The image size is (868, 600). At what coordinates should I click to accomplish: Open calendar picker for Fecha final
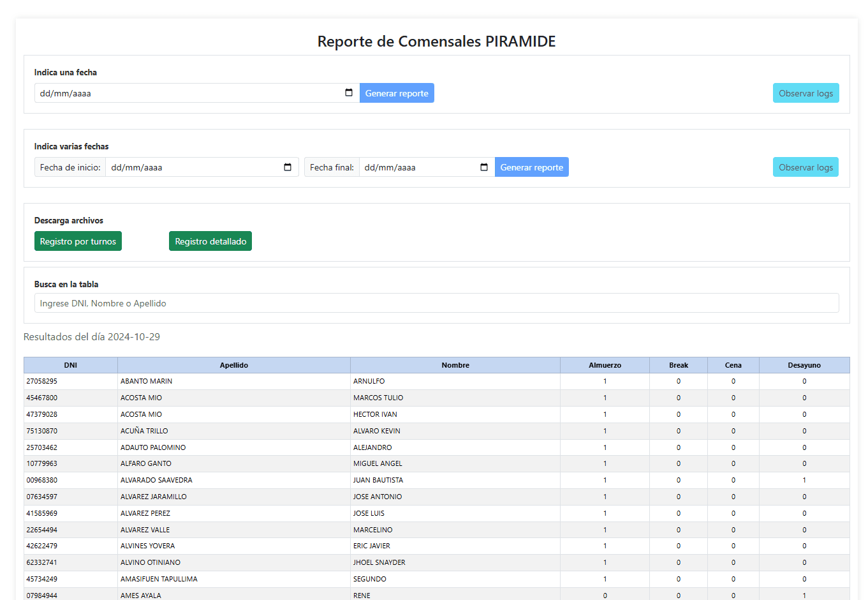(x=484, y=167)
